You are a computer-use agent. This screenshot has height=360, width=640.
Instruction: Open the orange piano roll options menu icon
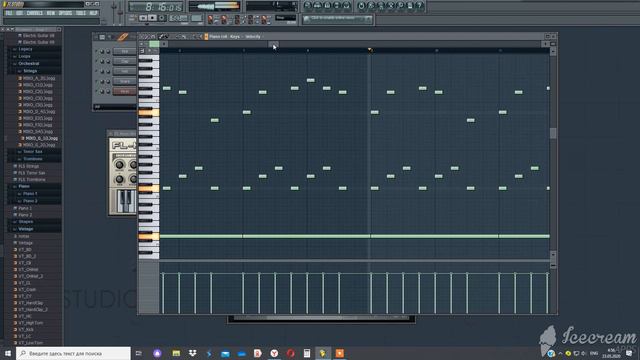coord(206,37)
